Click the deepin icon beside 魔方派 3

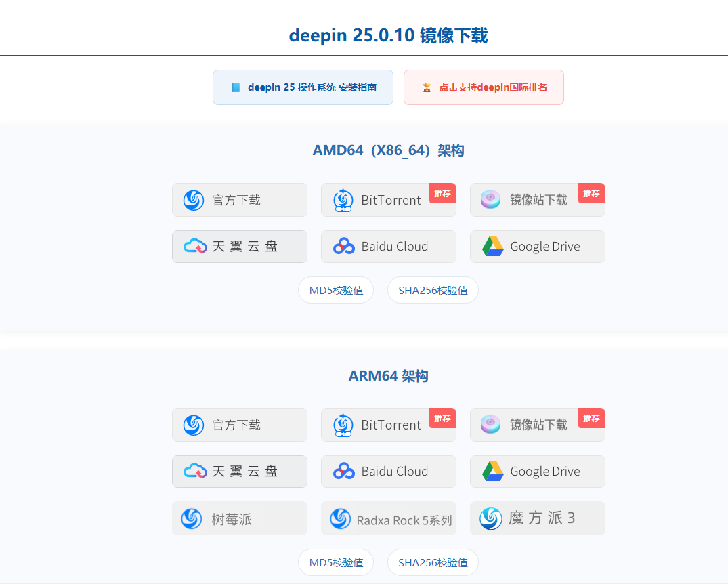pyautogui.click(x=491, y=518)
